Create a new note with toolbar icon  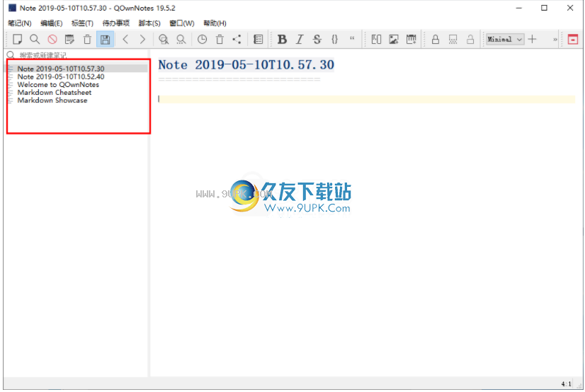pyautogui.click(x=17, y=39)
